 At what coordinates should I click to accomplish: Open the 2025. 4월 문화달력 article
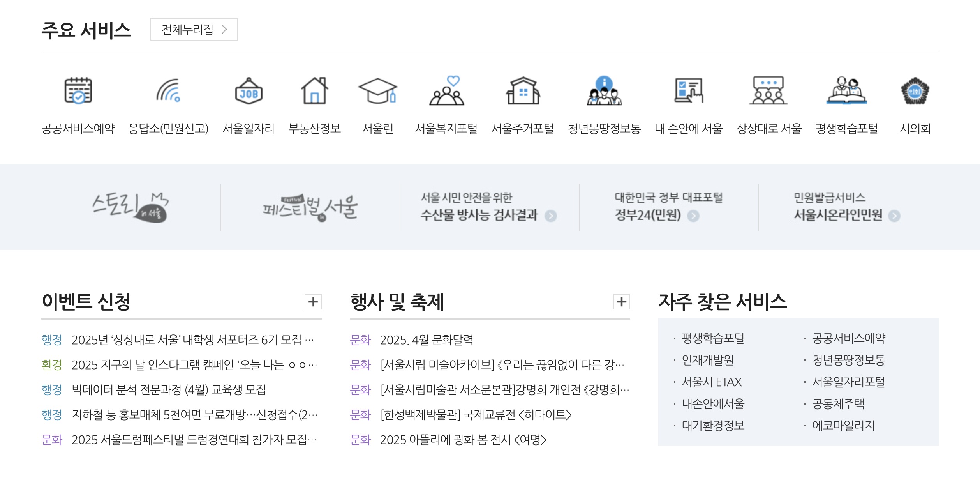tap(427, 340)
